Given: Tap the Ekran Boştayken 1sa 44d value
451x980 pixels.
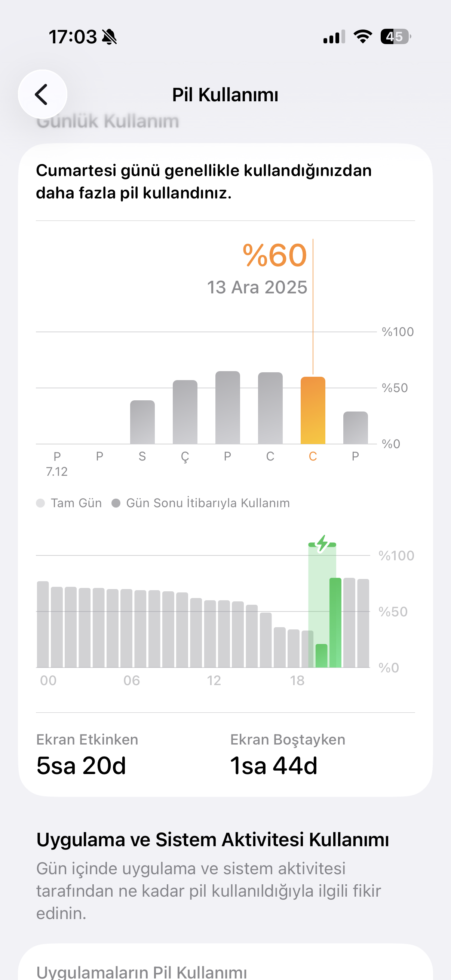Looking at the screenshot, I should [x=274, y=765].
